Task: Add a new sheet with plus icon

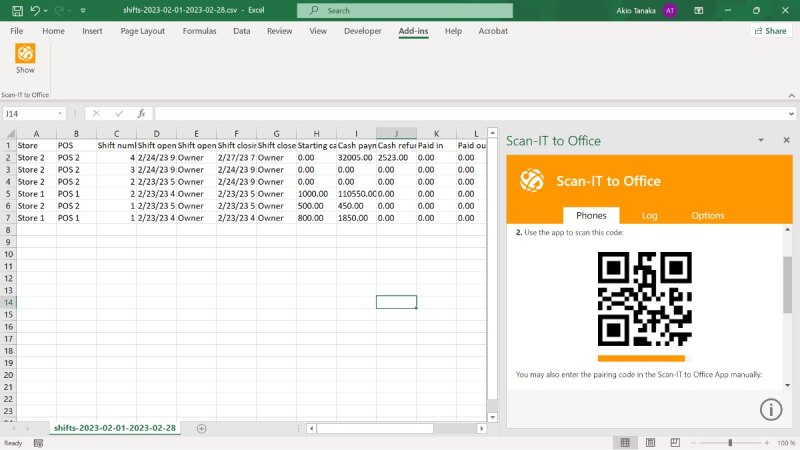Action: pos(201,428)
